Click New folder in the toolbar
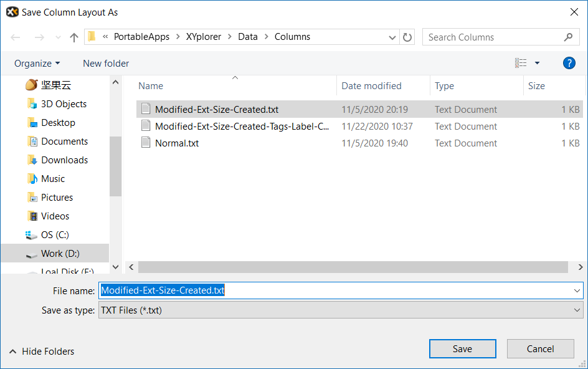Screen dimensions: 588x369 click(106, 63)
